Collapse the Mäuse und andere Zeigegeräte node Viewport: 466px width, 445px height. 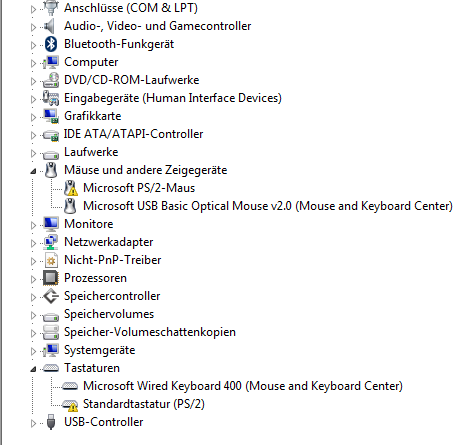(x=33, y=171)
